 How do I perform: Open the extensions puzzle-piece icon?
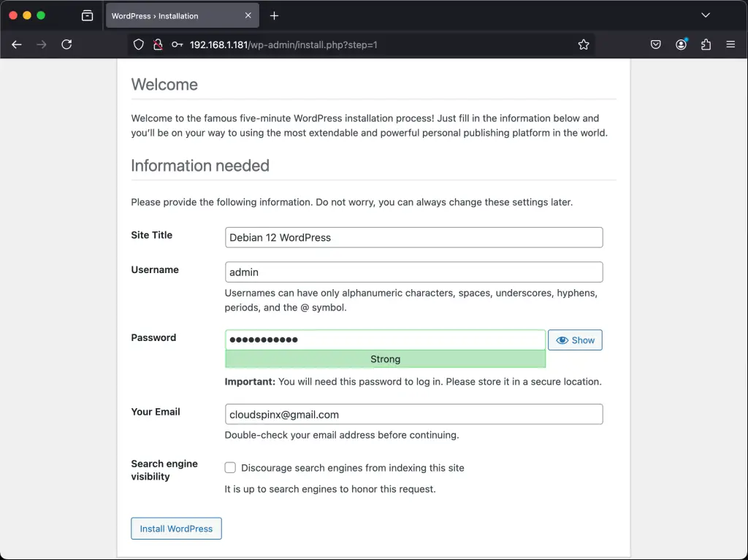pyautogui.click(x=706, y=45)
